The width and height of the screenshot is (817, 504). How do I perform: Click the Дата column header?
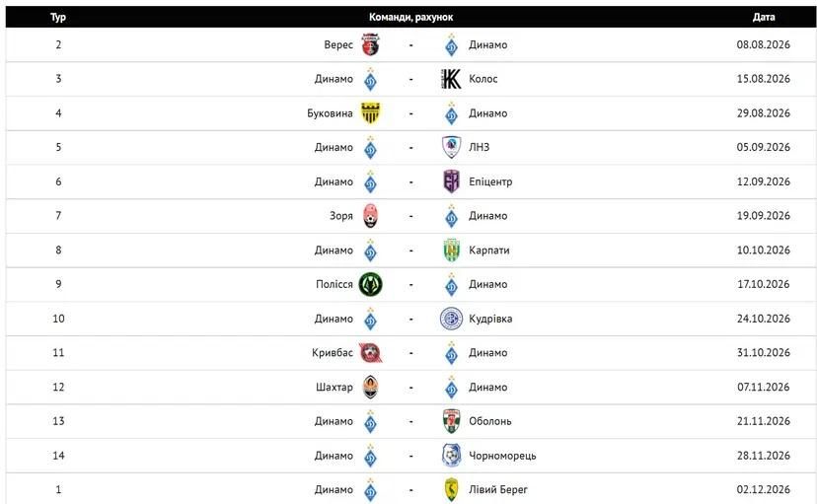[x=764, y=17]
